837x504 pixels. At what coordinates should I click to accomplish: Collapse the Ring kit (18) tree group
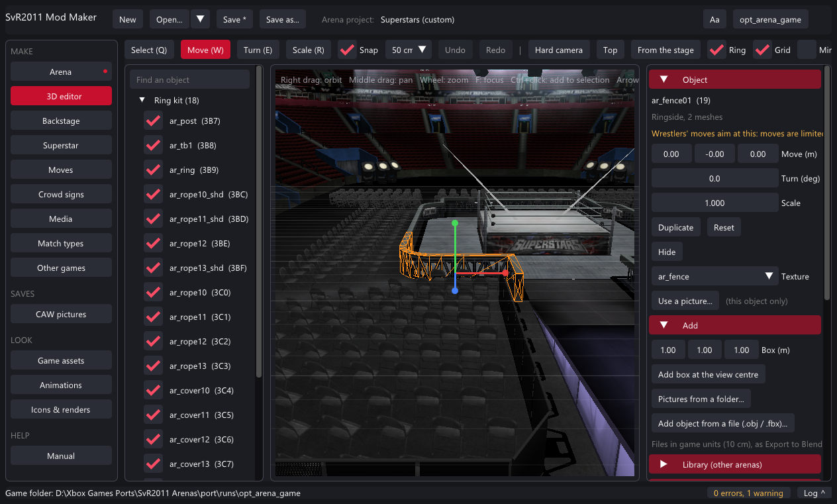coord(142,101)
